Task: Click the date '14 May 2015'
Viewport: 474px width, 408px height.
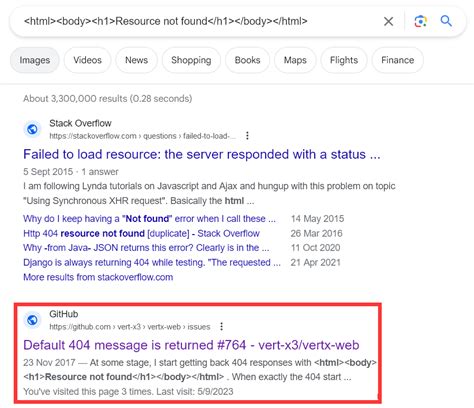Action: 317,219
